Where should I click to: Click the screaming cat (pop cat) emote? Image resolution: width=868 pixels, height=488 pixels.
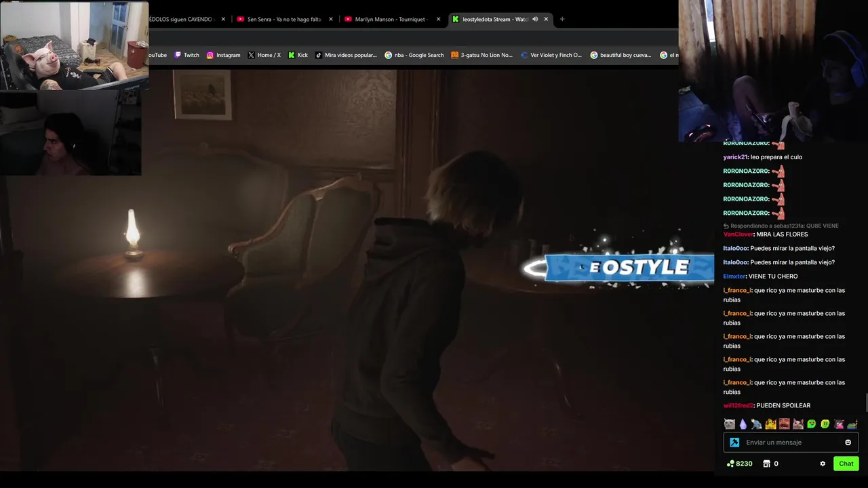pyautogui.click(x=798, y=424)
